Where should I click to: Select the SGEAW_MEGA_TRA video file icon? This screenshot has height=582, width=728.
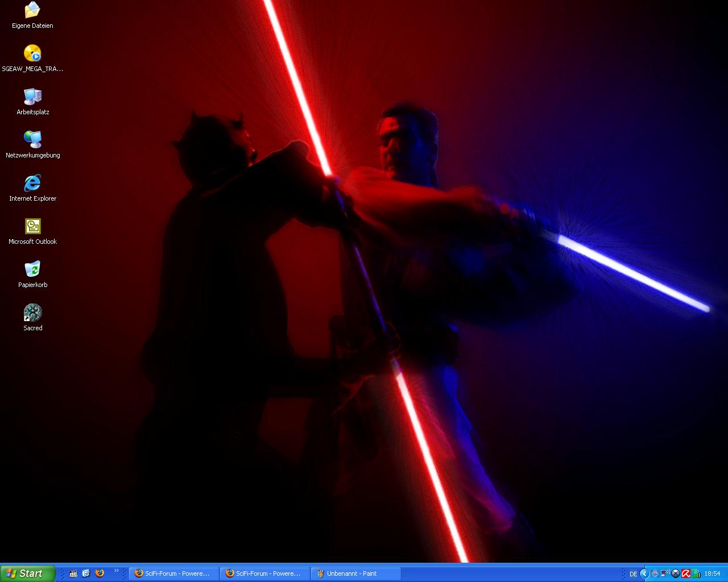32,53
